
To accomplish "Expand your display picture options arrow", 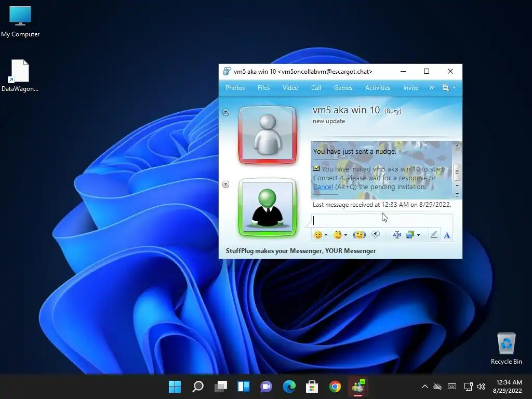I will (x=225, y=184).
